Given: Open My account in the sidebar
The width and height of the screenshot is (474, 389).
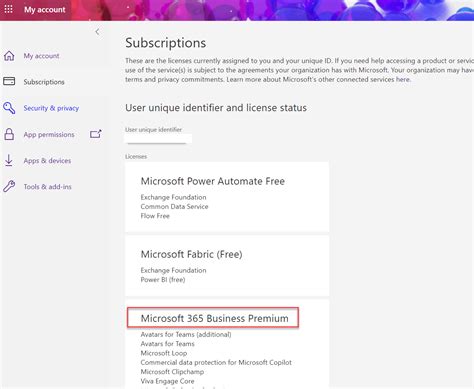Looking at the screenshot, I should [41, 56].
